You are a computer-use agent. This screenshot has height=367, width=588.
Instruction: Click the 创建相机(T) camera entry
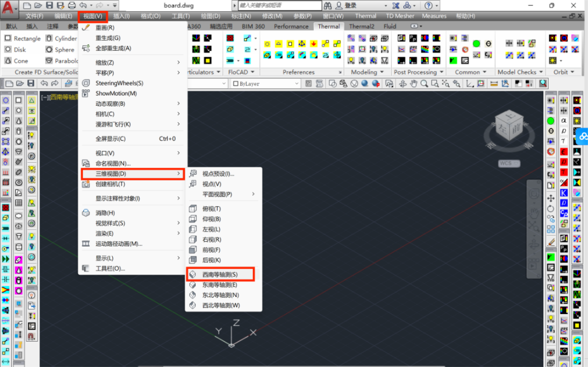(x=132, y=184)
